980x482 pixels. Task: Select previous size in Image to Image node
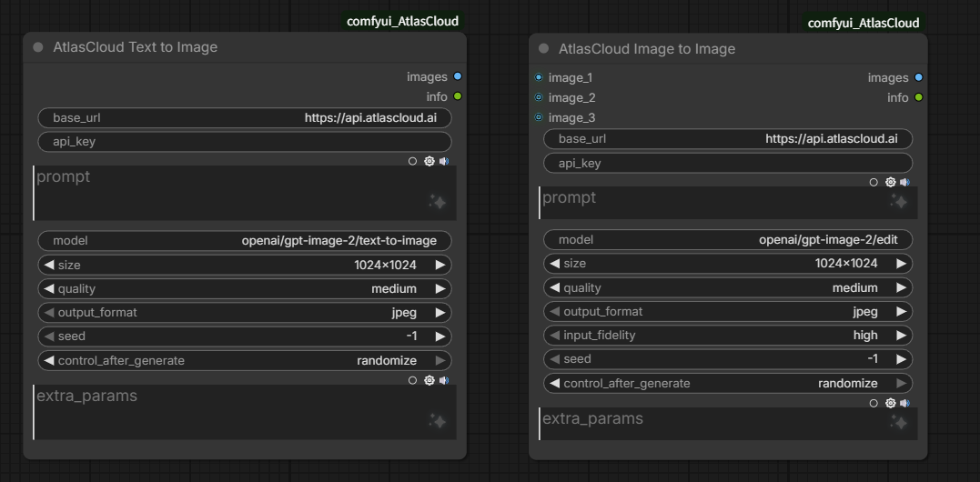click(554, 264)
